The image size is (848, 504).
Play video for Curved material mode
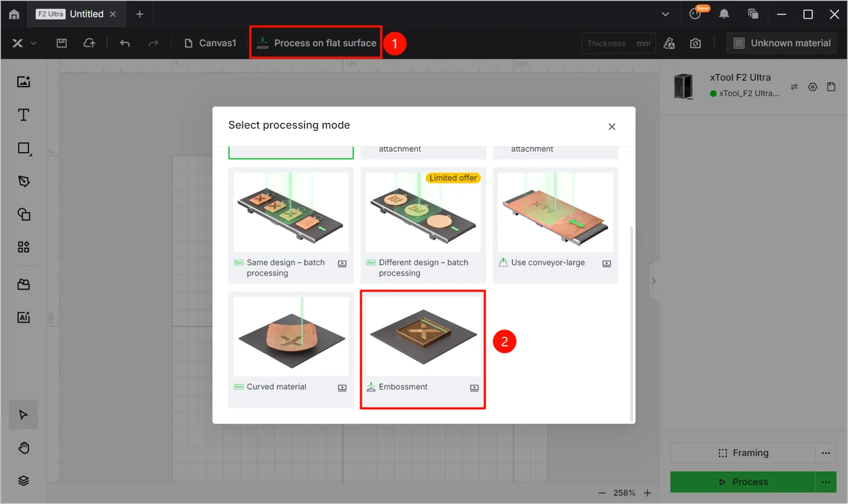(342, 388)
